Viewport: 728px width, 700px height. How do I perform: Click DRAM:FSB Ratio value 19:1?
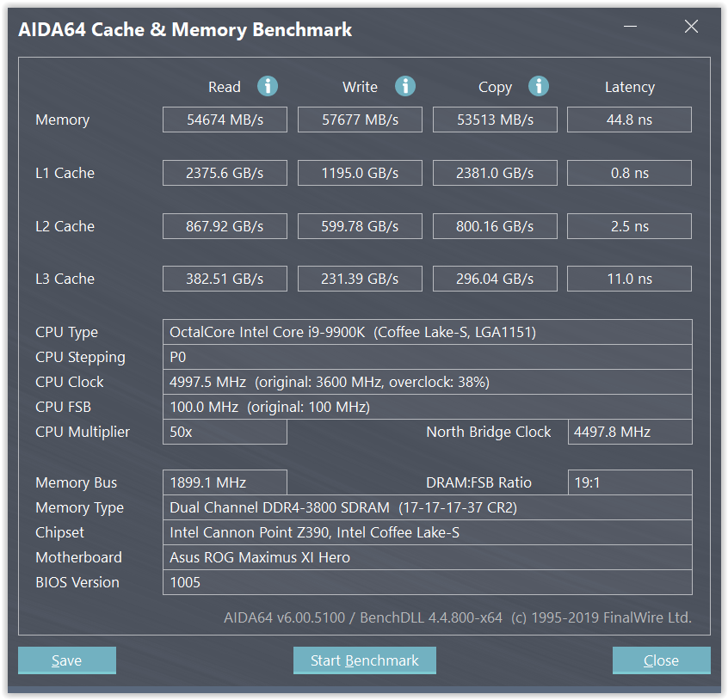tap(630, 482)
